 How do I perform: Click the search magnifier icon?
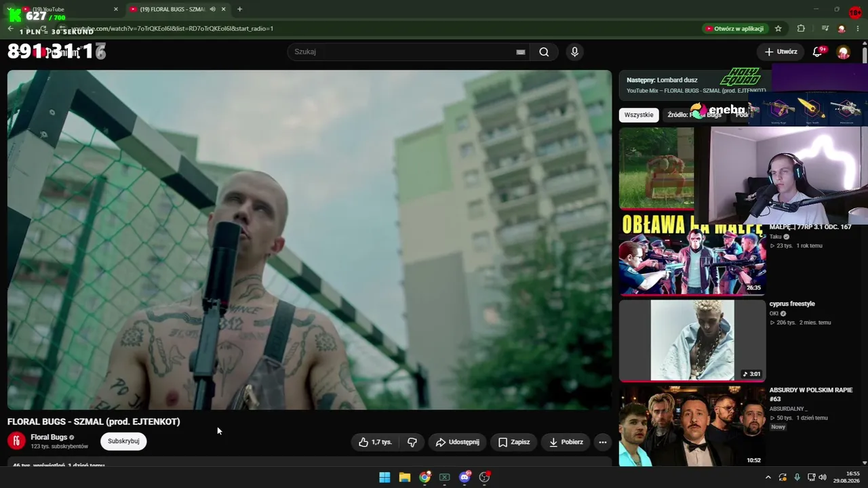pos(544,52)
